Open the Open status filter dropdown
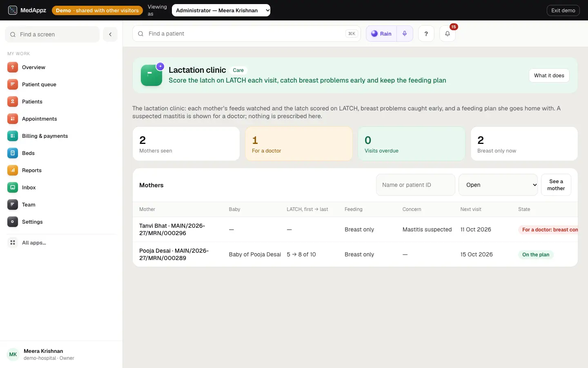Viewport: 588px width, 368px height. (498, 185)
